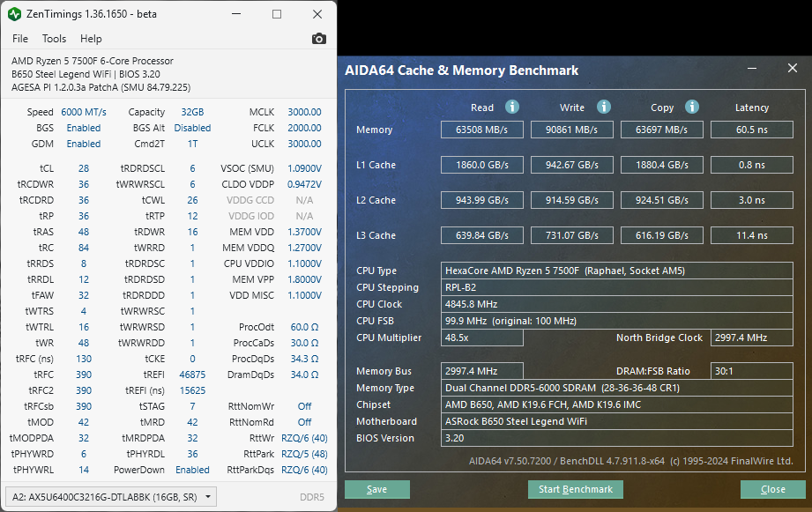Screen dimensions: 812x512
Task: Click the CPU Type field HexaCore AMD Ryzen 5 7500F
Action: [x=617, y=271]
